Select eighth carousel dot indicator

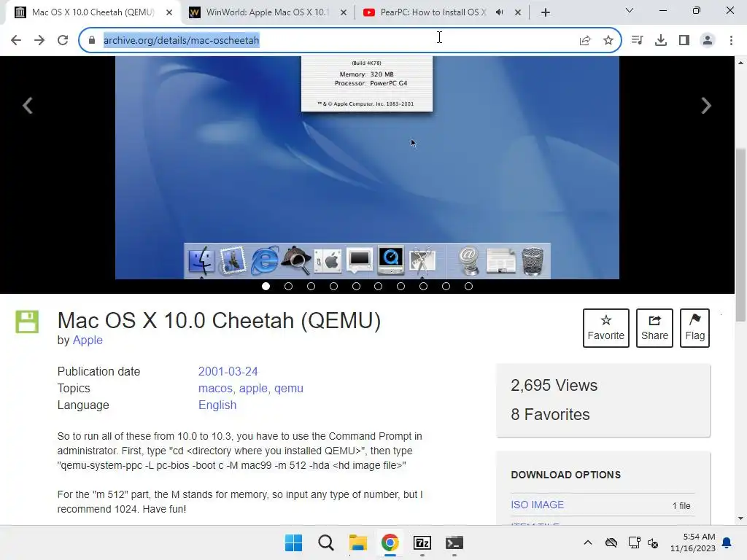[424, 286]
